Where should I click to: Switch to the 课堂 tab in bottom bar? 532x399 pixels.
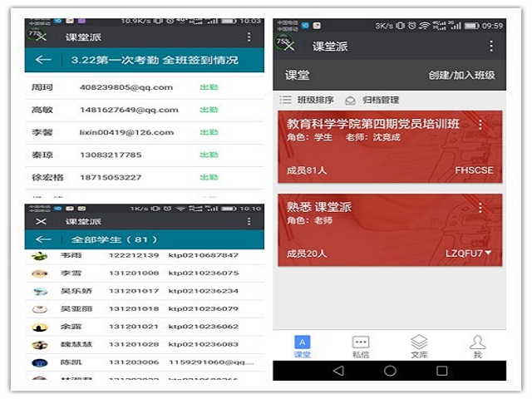302,346
